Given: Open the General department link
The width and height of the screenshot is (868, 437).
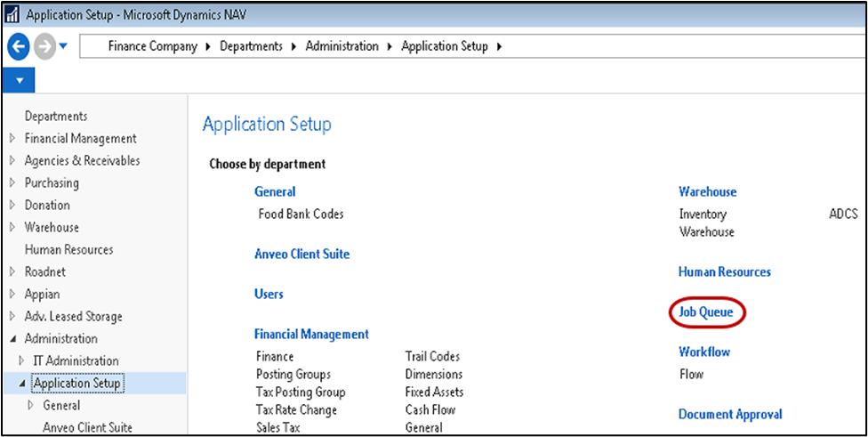Looking at the screenshot, I should [275, 191].
